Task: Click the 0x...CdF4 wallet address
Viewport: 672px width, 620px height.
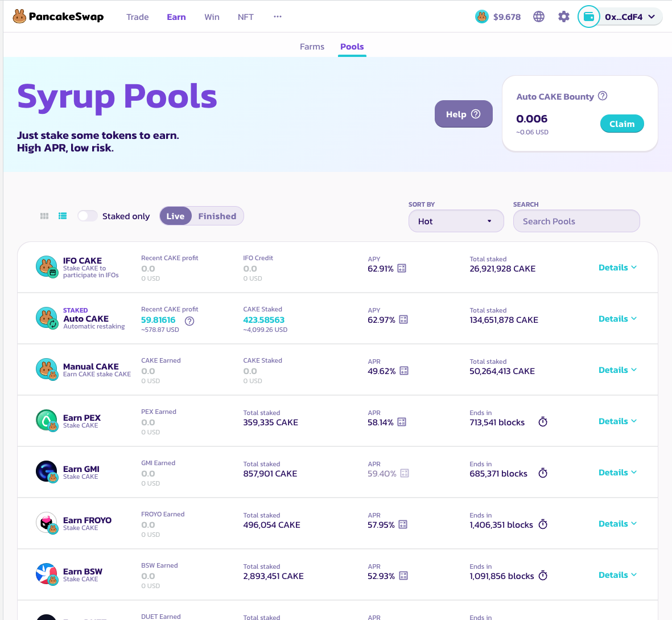Action: tap(624, 17)
